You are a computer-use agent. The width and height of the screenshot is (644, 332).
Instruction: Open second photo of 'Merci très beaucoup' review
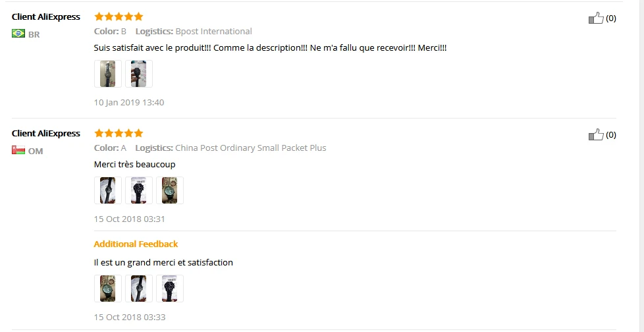click(139, 190)
